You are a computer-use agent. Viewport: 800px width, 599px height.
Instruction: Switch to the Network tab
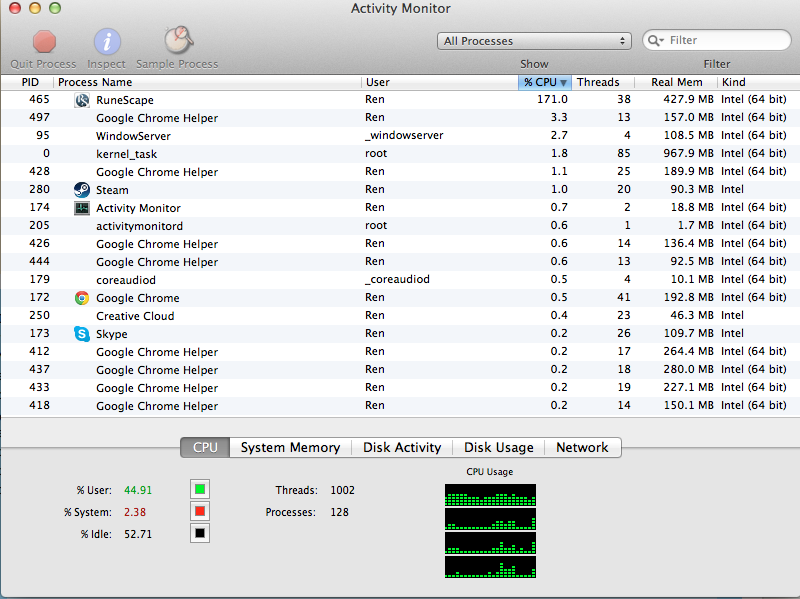[582, 447]
